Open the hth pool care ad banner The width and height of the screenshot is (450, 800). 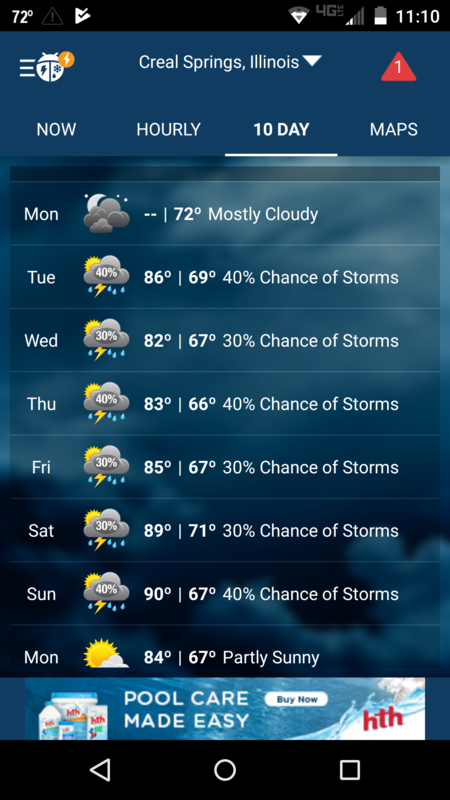click(x=225, y=709)
